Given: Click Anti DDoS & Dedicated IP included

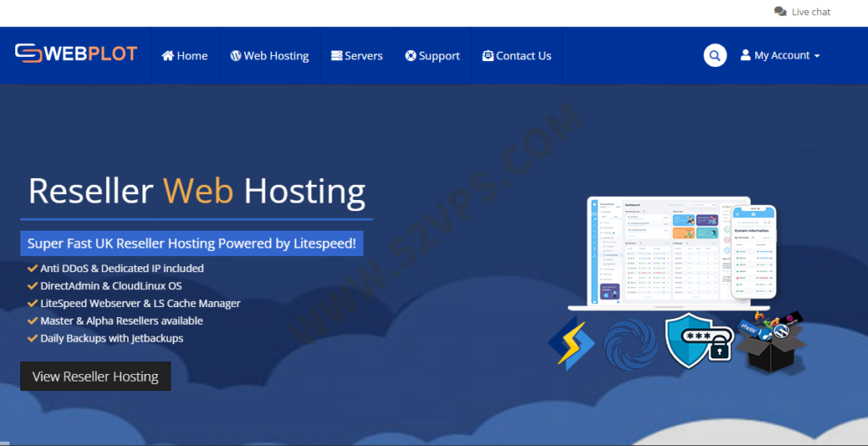Looking at the screenshot, I should point(122,268).
